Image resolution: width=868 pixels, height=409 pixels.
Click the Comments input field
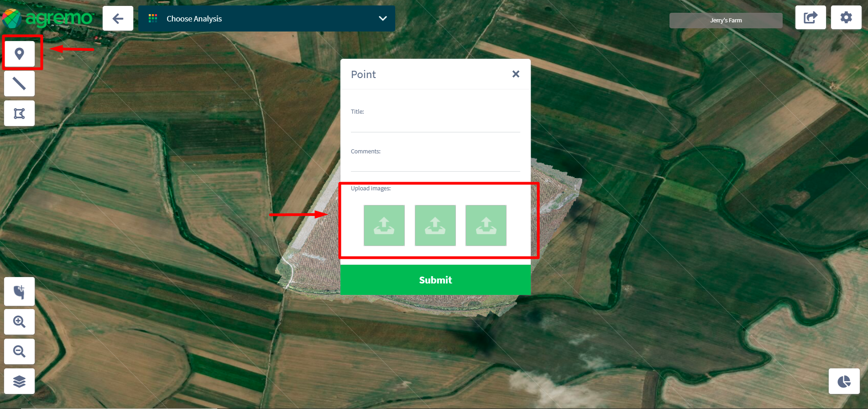tap(435, 163)
